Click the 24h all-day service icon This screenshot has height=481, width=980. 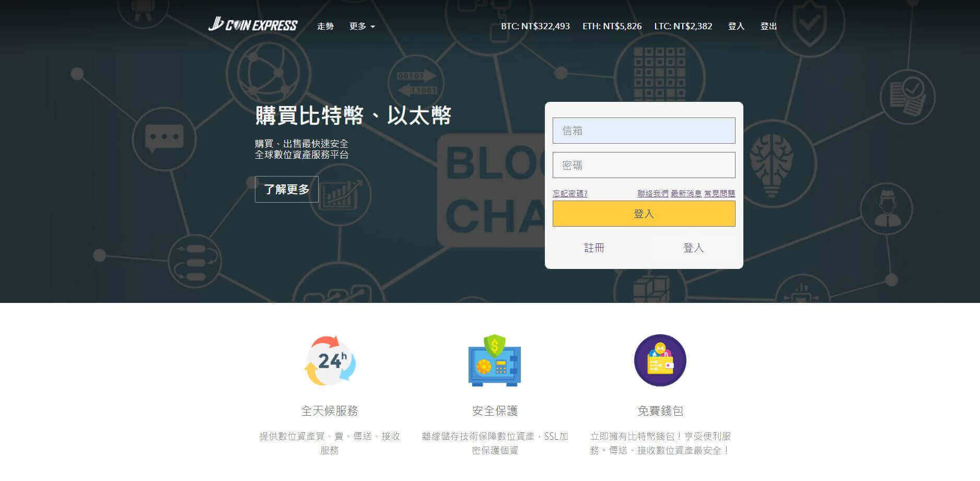[x=330, y=360]
